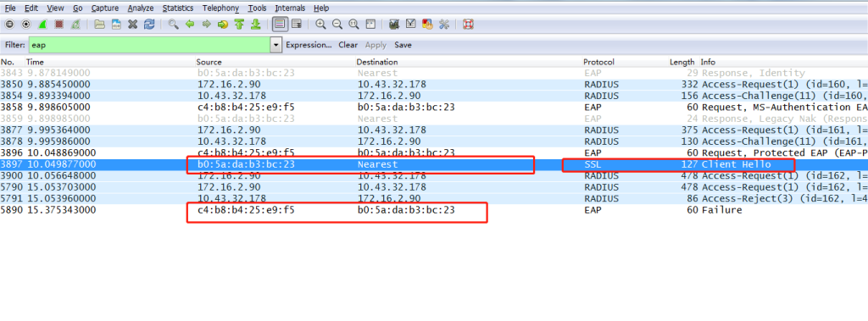
Task: Reset text zoom to normal size
Action: [353, 25]
